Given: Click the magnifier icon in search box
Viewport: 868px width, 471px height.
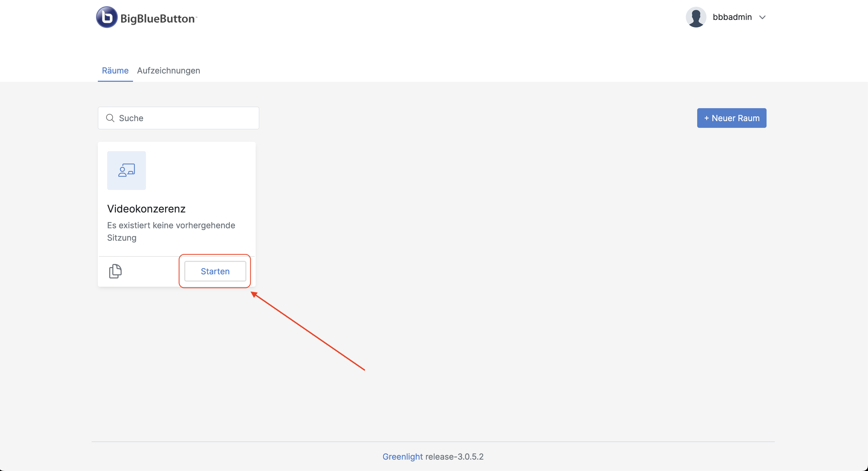Looking at the screenshot, I should tap(110, 118).
